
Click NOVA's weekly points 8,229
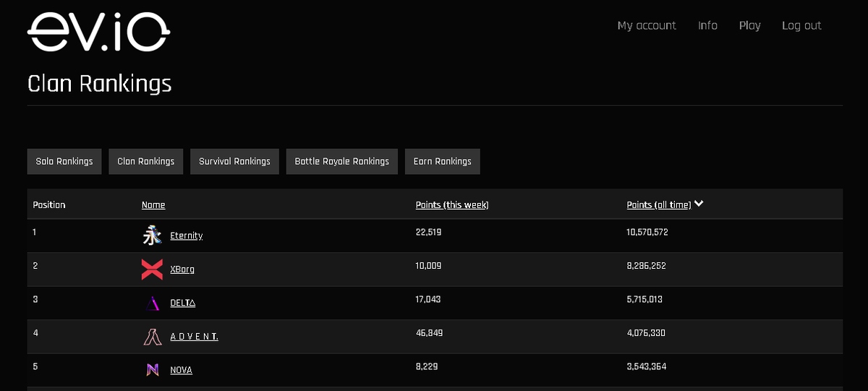pyautogui.click(x=427, y=366)
